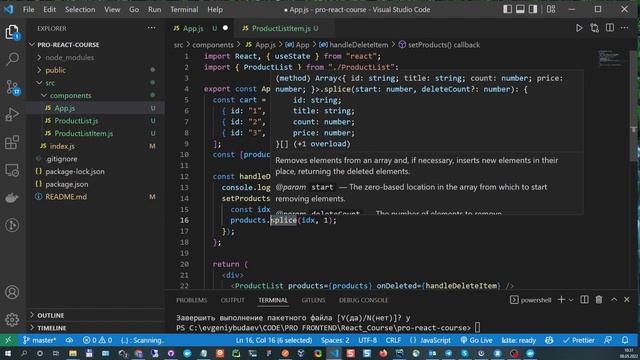640x360 pixels.
Task: Open new terminal profile dropdown arrow
Action: 571,300
